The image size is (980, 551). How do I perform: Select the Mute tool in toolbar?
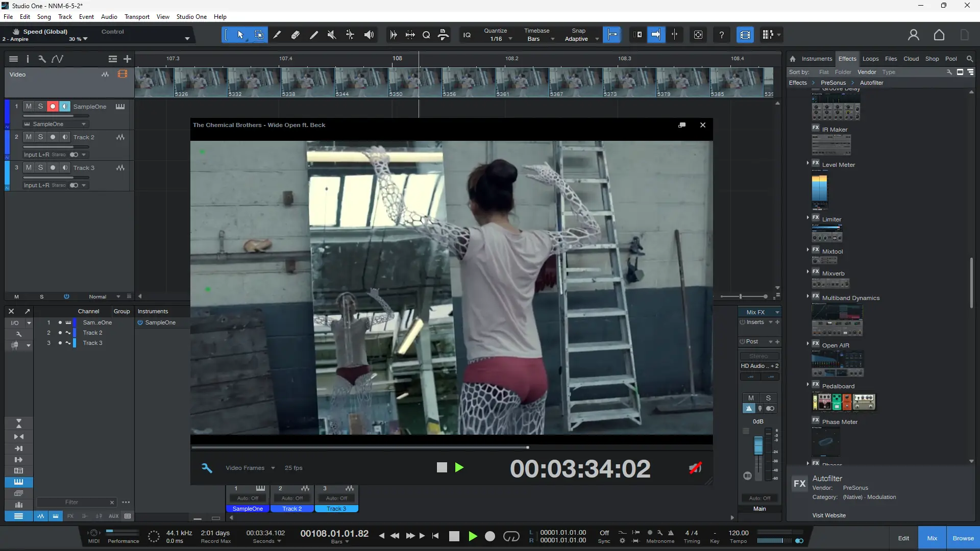click(x=332, y=35)
